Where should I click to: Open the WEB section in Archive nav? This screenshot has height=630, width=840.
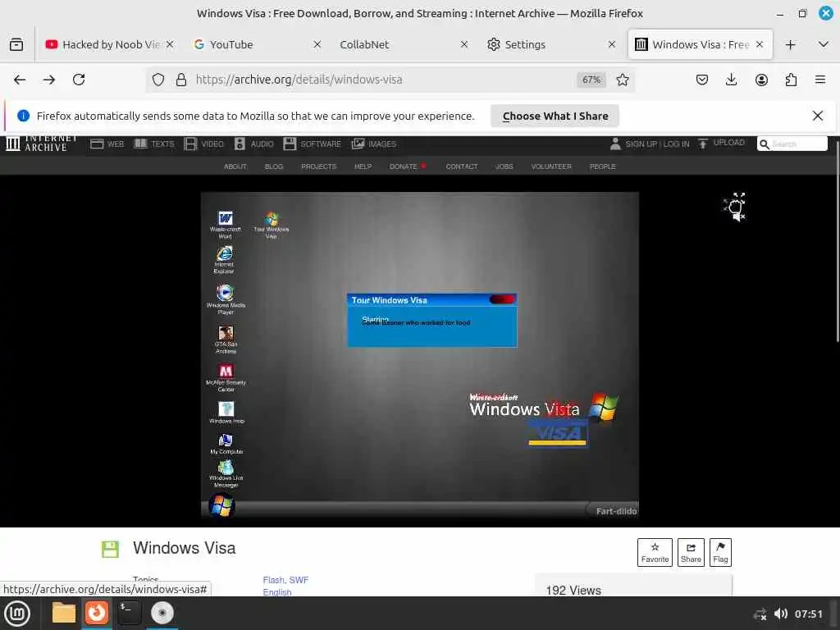pyautogui.click(x=107, y=144)
